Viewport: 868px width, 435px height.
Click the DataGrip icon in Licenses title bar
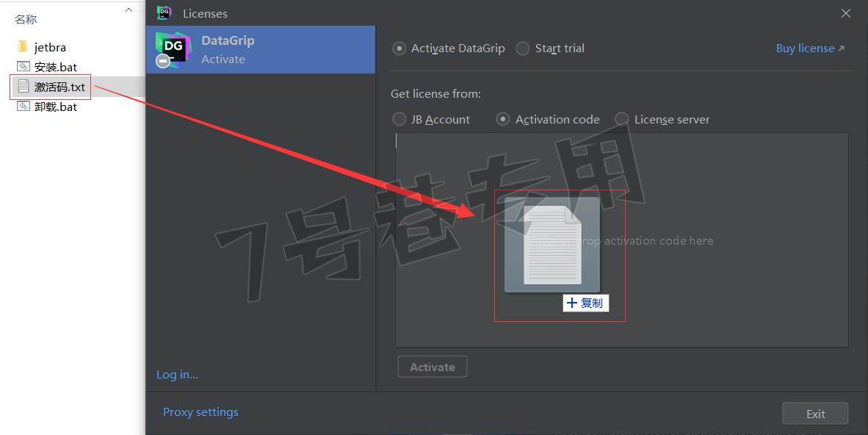click(164, 12)
